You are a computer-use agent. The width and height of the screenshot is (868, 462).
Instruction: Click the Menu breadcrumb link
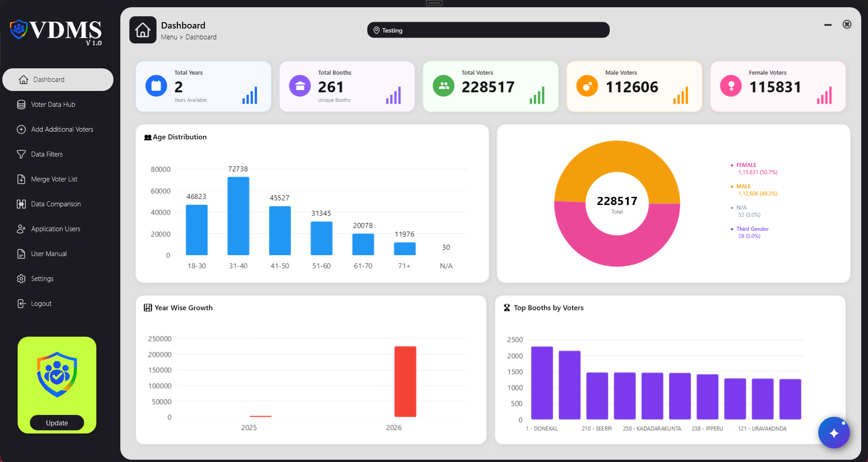[x=169, y=37]
